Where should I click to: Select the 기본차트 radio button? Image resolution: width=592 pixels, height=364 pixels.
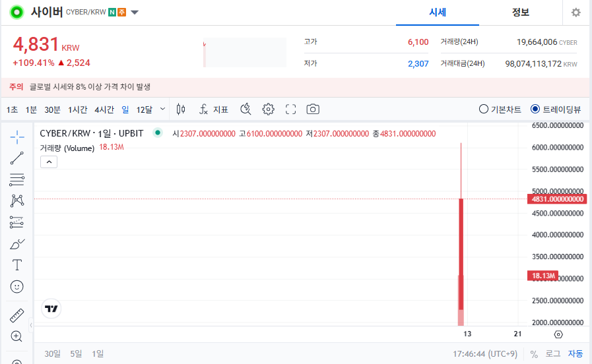coord(483,109)
